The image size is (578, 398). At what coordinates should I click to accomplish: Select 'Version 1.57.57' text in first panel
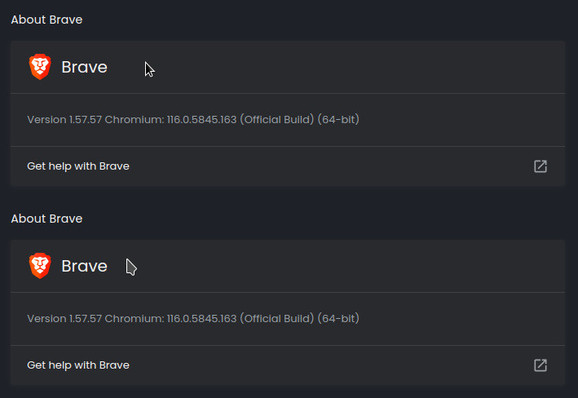tap(64, 119)
